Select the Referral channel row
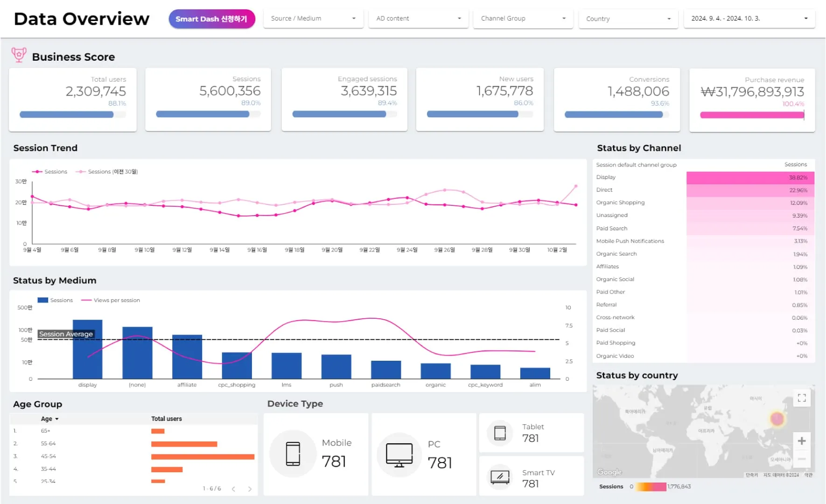Image resolution: width=826 pixels, height=504 pixels. point(704,305)
